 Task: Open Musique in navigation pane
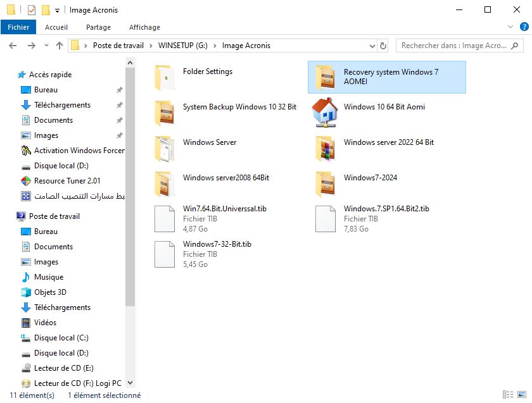click(x=49, y=277)
